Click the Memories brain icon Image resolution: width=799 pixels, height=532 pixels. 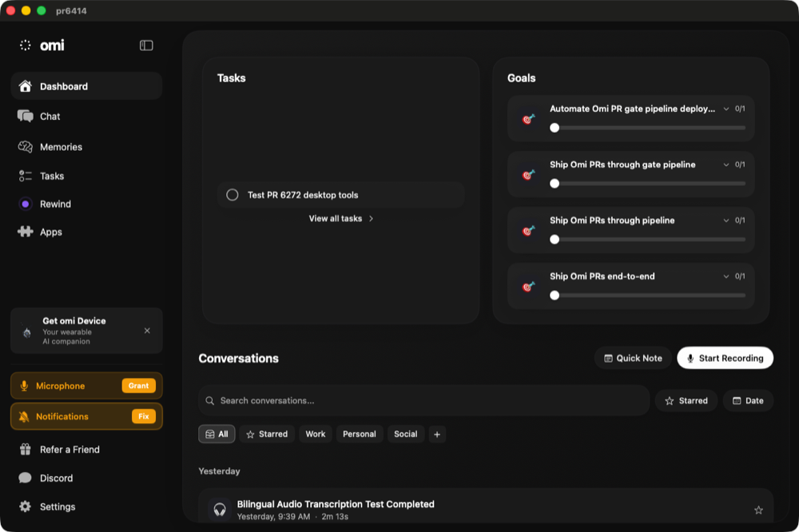[25, 147]
